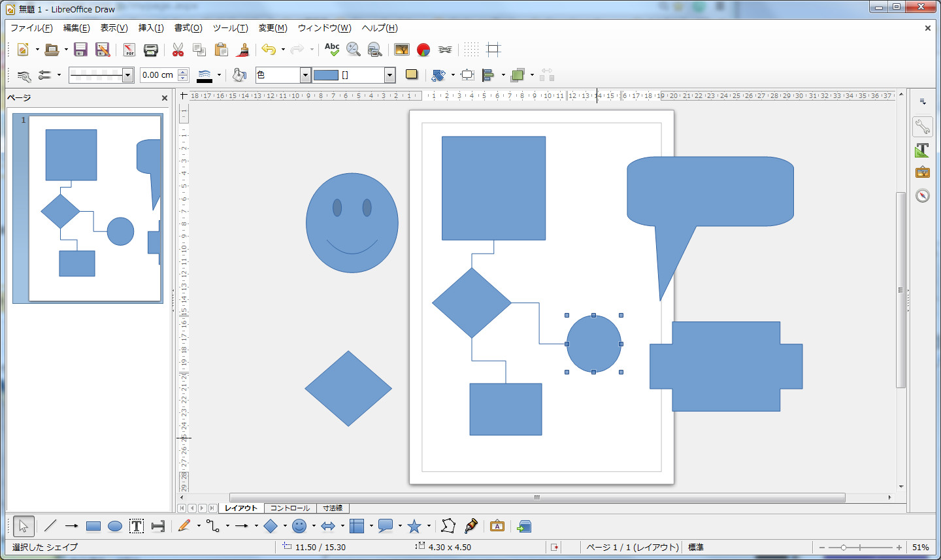Insert an image from file
941x560 pixels.
click(x=402, y=50)
